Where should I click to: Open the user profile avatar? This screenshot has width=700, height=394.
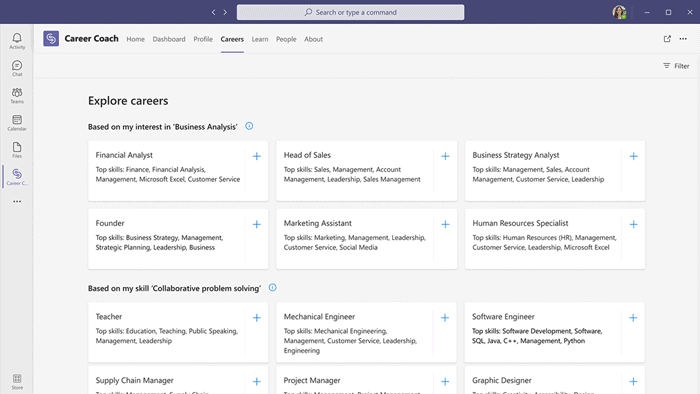pos(619,12)
